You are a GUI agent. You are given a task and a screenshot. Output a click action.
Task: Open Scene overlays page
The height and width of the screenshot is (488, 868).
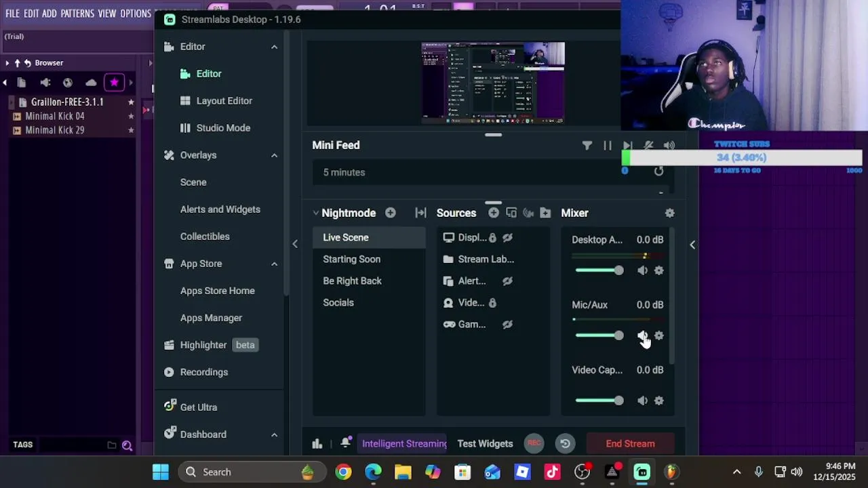tap(193, 182)
